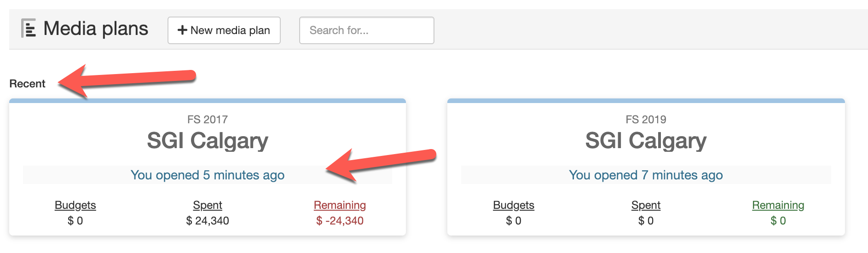Image resolution: width=868 pixels, height=253 pixels.
Task: Click the green $ 0 remaining amount
Action: [x=778, y=221]
